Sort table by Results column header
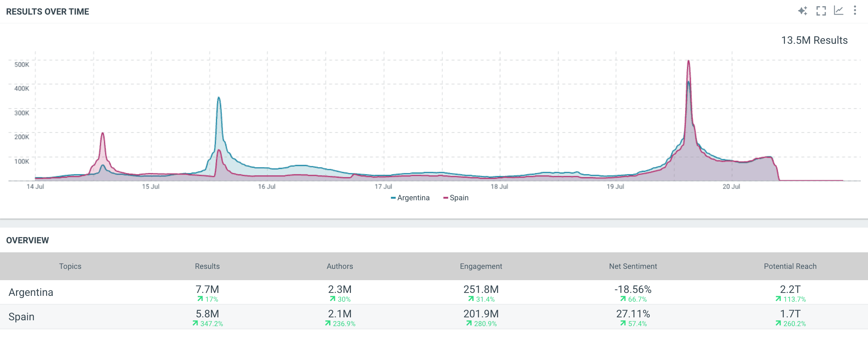 coord(207,266)
